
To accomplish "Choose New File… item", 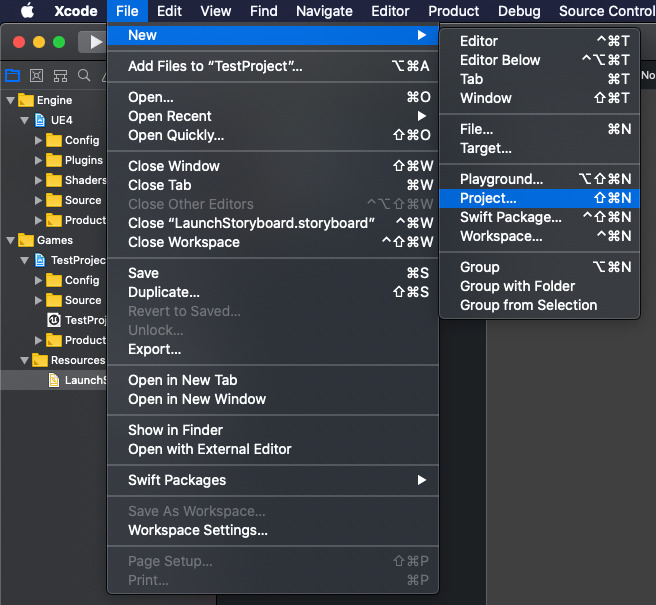I will [x=540, y=129].
